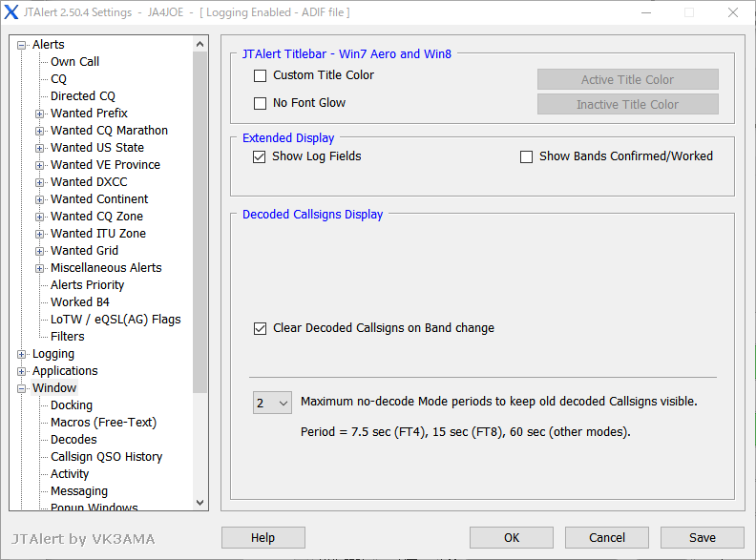
Task: Click the tree scrollbar down arrow
Action: [200, 503]
